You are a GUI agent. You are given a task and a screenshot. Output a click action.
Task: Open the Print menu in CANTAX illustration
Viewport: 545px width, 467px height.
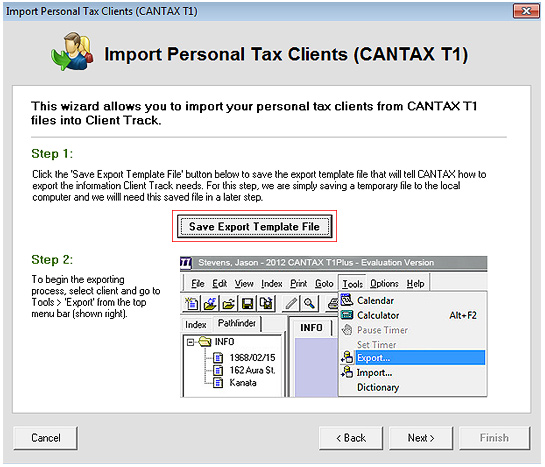[299, 284]
